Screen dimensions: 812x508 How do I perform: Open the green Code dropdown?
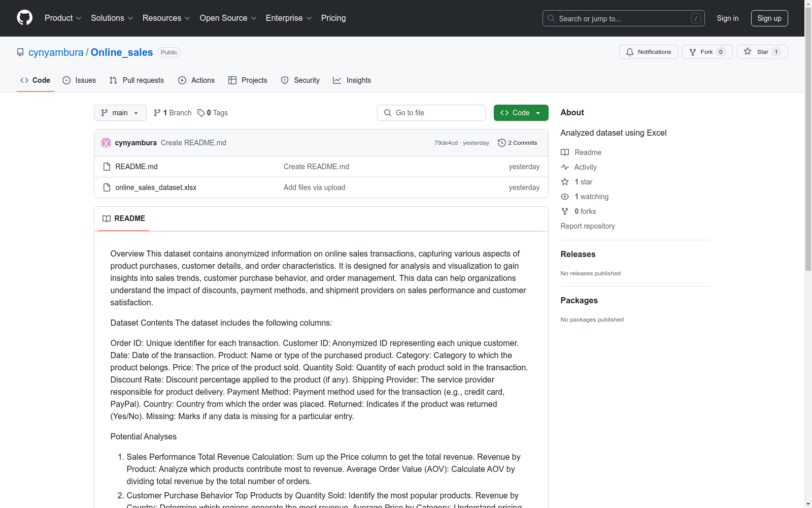[521, 113]
